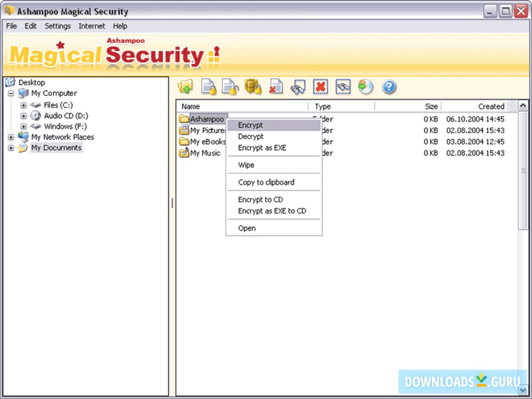Viewport: 532px width, 399px height.
Task: Click the Files (C:) drive icon
Action: click(x=36, y=105)
